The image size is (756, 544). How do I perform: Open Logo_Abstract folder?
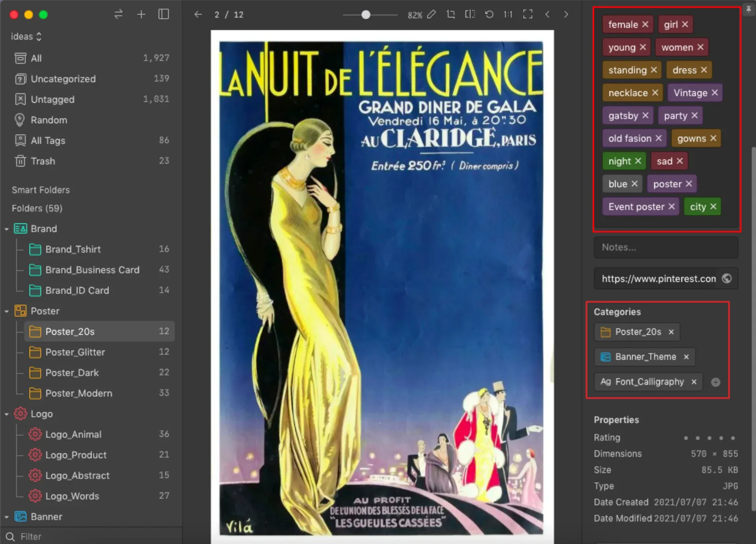(99, 475)
